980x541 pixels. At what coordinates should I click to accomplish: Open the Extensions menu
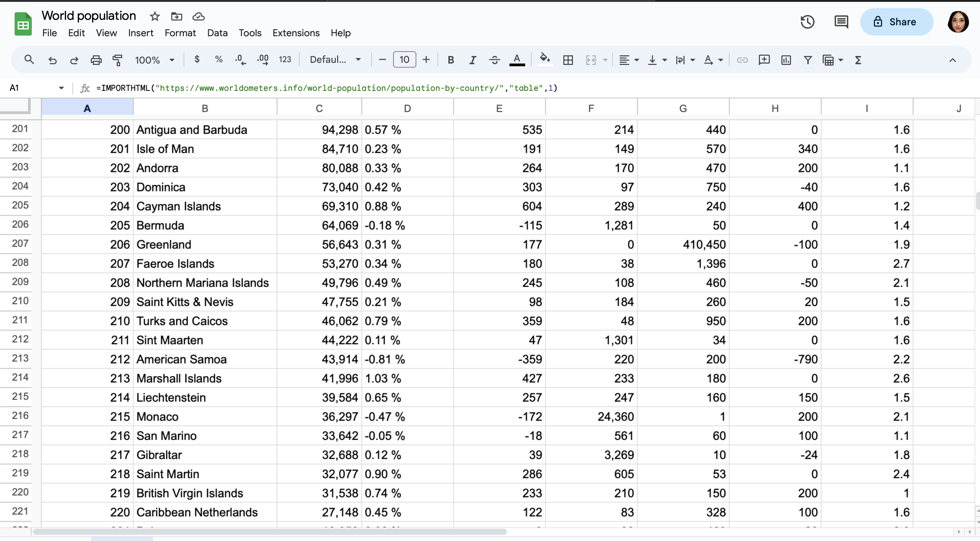click(x=296, y=33)
